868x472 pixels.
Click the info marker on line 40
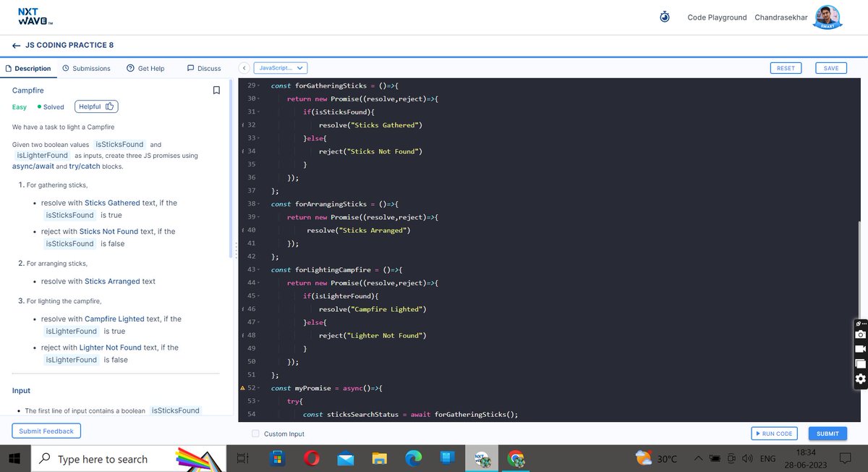242,230
